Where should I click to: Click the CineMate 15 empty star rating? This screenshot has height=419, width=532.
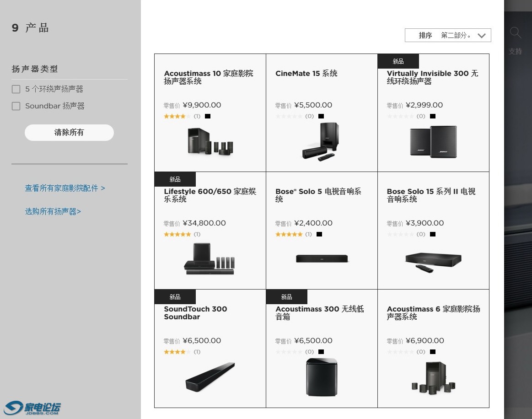tap(289, 116)
